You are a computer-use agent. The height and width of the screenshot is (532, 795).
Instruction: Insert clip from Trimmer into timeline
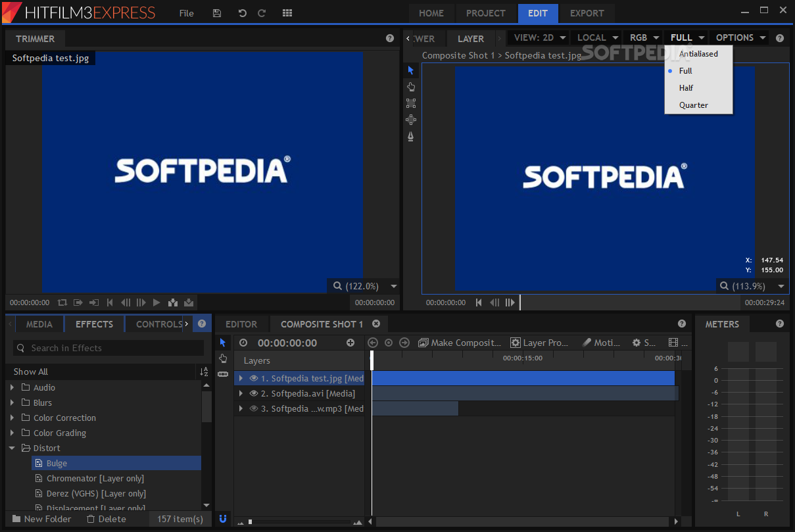pyautogui.click(x=173, y=302)
